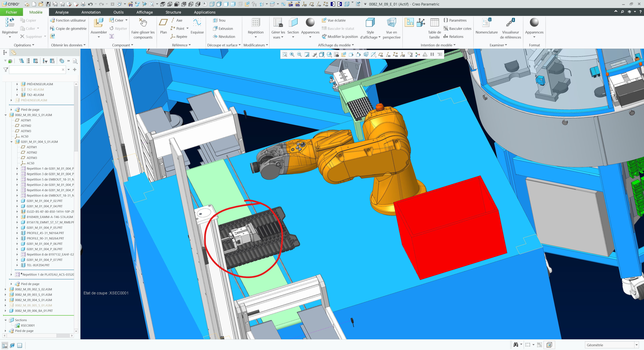Click Copie de géométrie button

click(68, 28)
